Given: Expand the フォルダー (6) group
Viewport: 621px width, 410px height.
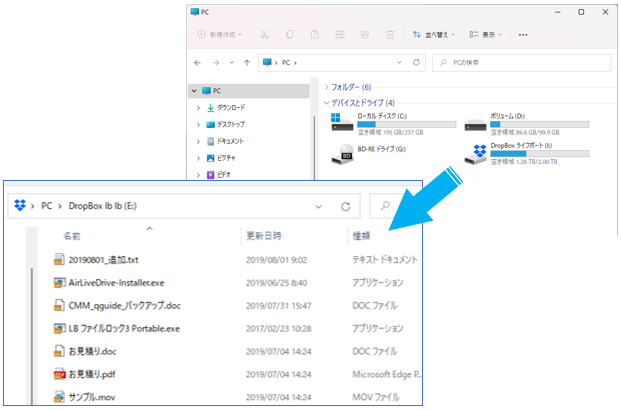Looking at the screenshot, I should coord(326,87).
